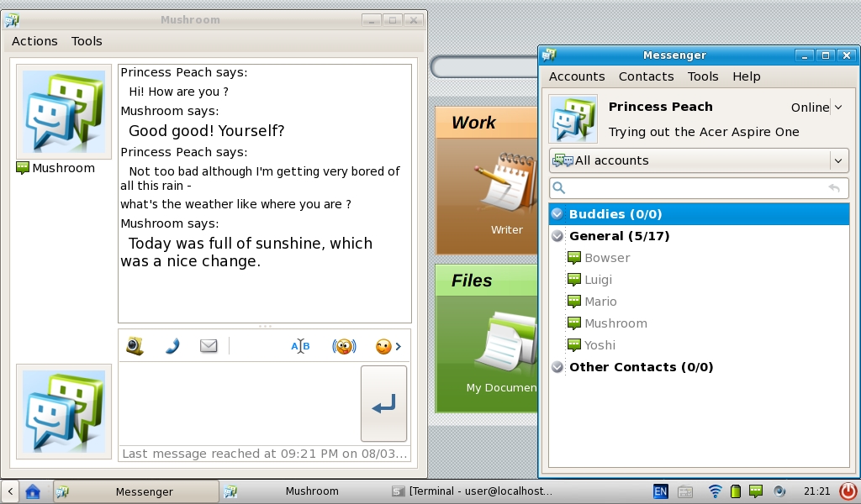
Task: Click the contact search field
Action: coord(694,188)
